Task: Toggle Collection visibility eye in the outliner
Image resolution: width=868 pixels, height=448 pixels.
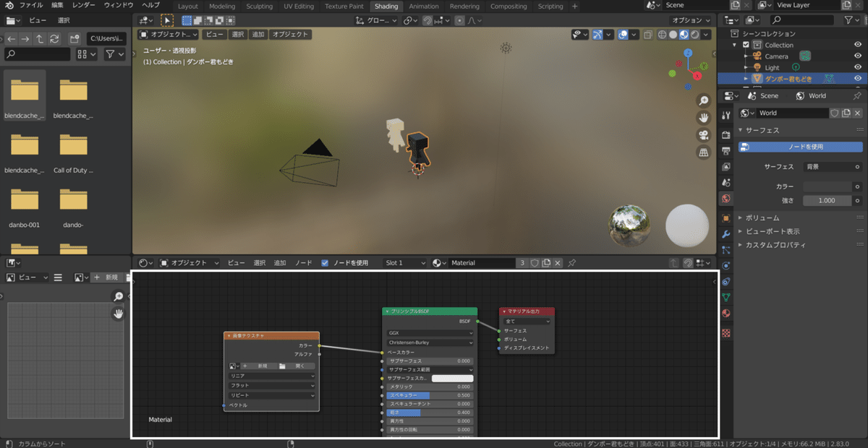Action: click(x=858, y=45)
